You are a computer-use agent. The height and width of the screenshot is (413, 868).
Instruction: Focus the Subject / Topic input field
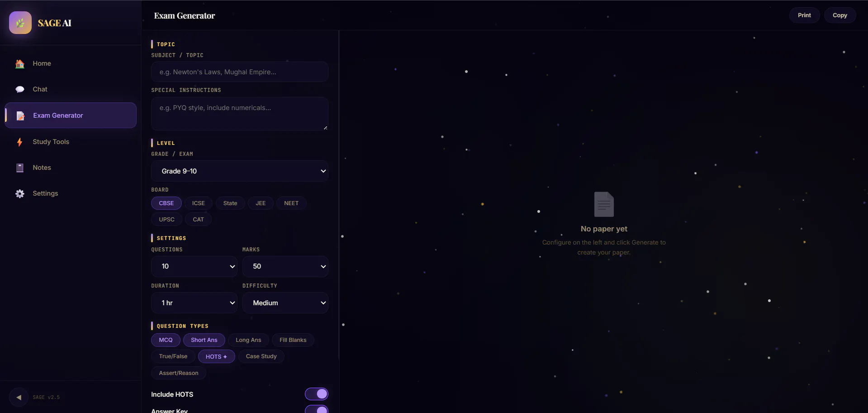click(240, 72)
